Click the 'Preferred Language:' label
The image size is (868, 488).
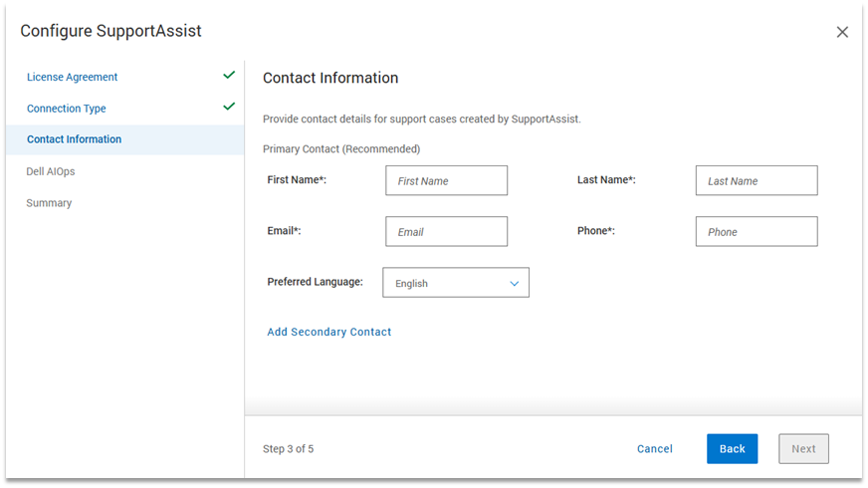pos(315,282)
